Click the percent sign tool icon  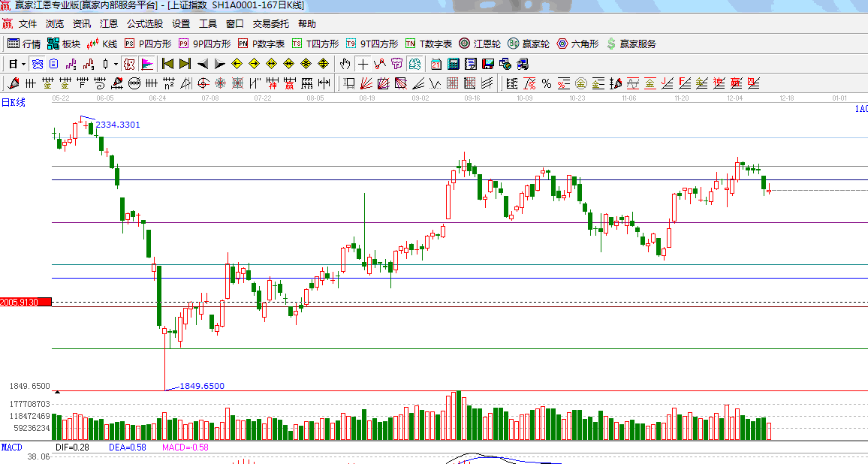pyautogui.click(x=546, y=83)
